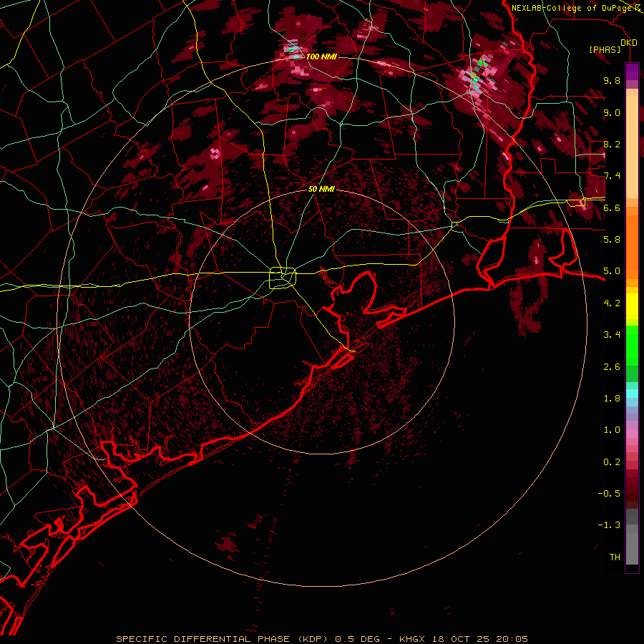This screenshot has height=644, width=644.
Task: Select the cyan segment of the color bar
Action: [x=632, y=394]
